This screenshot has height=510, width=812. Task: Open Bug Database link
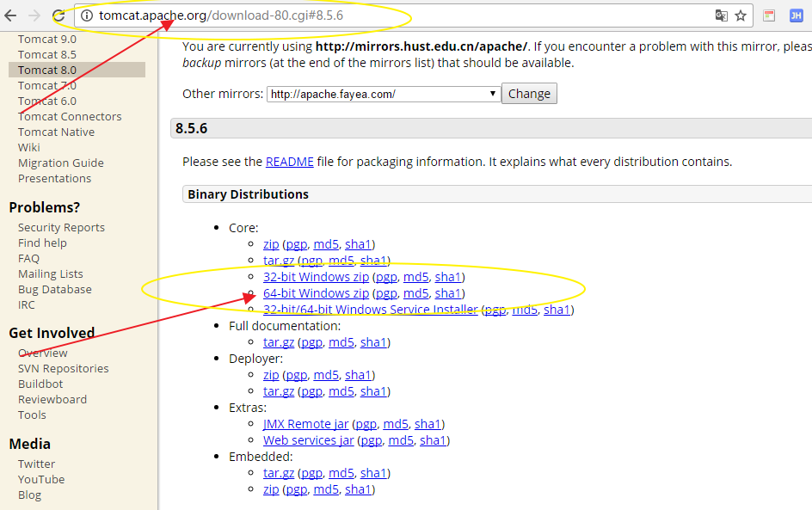click(55, 290)
